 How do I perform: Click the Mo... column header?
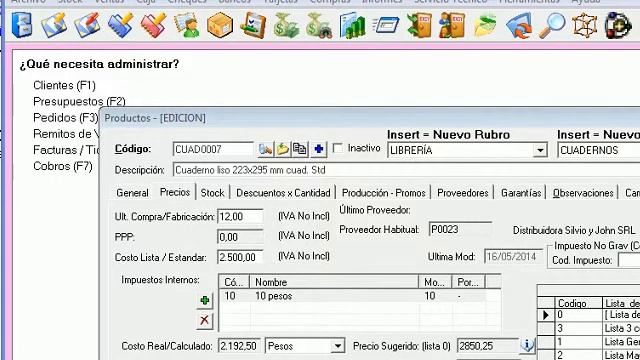435,282
